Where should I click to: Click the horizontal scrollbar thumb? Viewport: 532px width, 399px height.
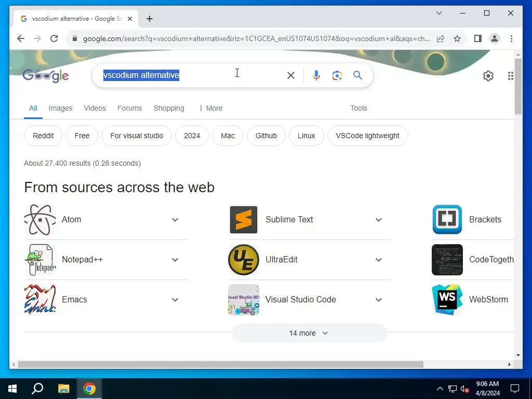[x=220, y=364]
